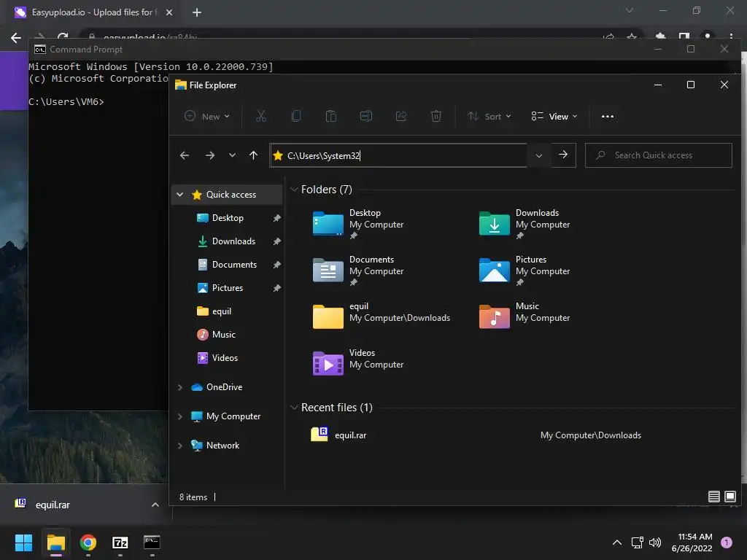Open the Downloads folder icon in Folders
Image resolution: width=747 pixels, height=560 pixels.
494,223
